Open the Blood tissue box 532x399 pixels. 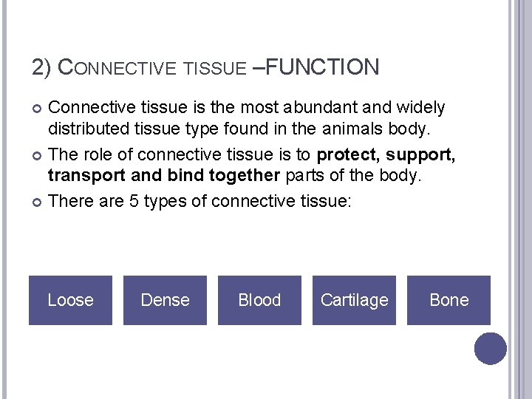pyautogui.click(x=259, y=300)
